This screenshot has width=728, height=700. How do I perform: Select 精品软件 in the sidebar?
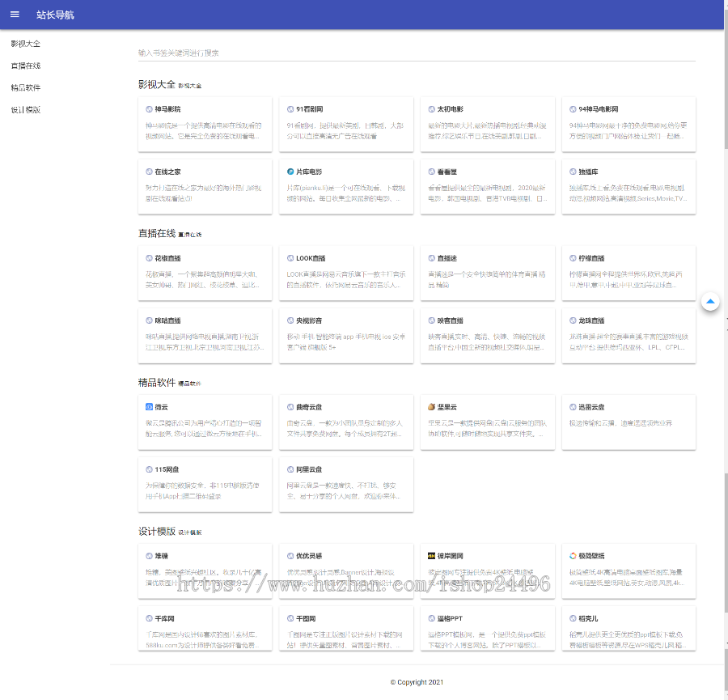(x=26, y=87)
